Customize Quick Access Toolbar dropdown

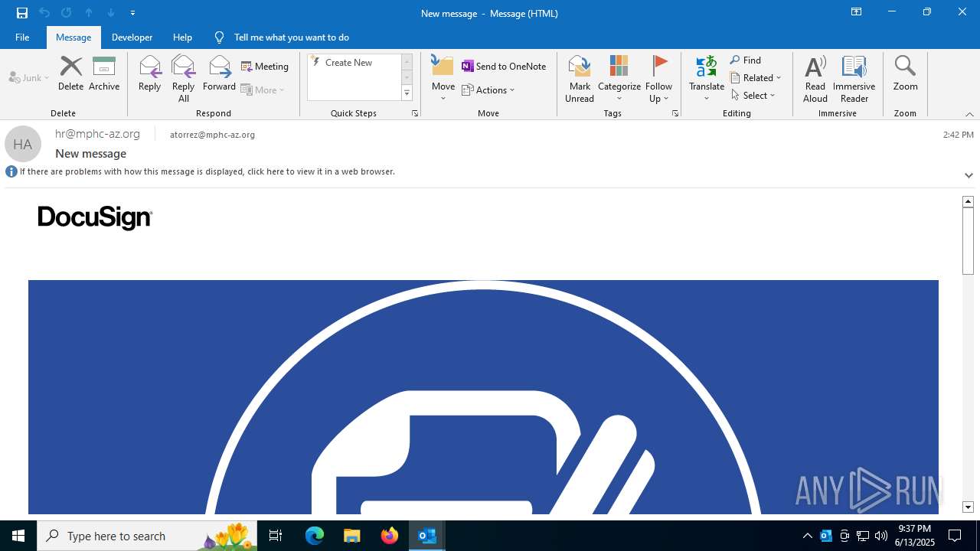[132, 13]
